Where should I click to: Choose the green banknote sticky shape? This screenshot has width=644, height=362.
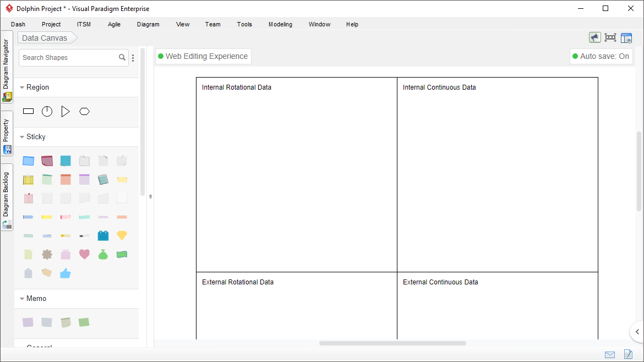pyautogui.click(x=122, y=254)
